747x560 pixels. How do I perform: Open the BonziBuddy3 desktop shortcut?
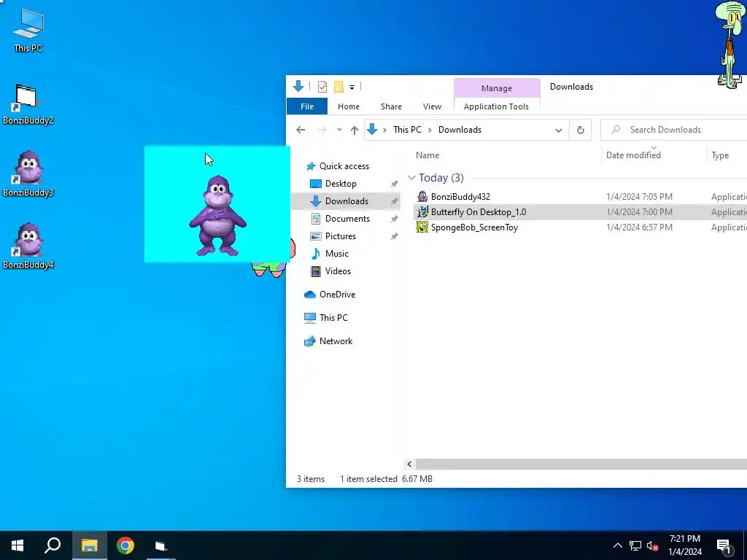coord(28,174)
